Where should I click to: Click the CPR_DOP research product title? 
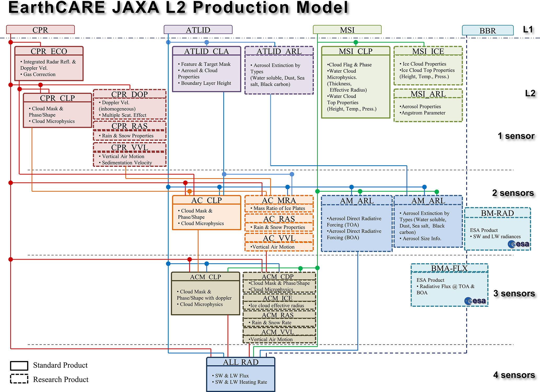(129, 94)
